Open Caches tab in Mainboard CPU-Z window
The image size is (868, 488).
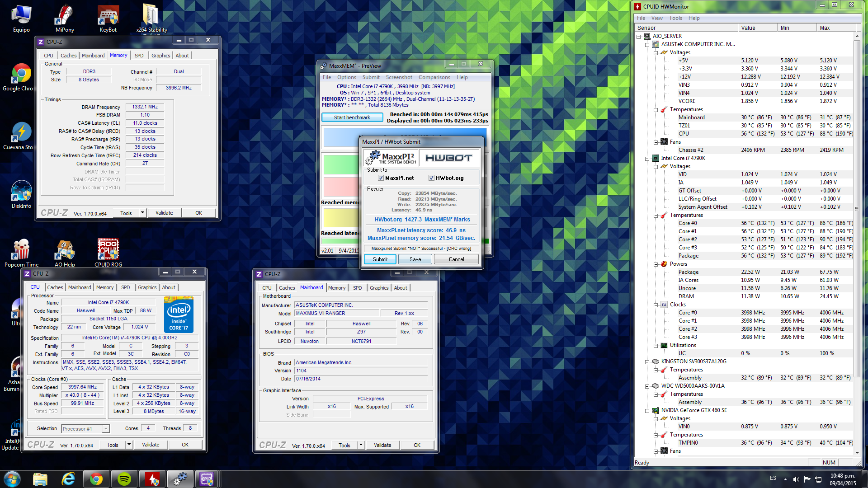[287, 288]
